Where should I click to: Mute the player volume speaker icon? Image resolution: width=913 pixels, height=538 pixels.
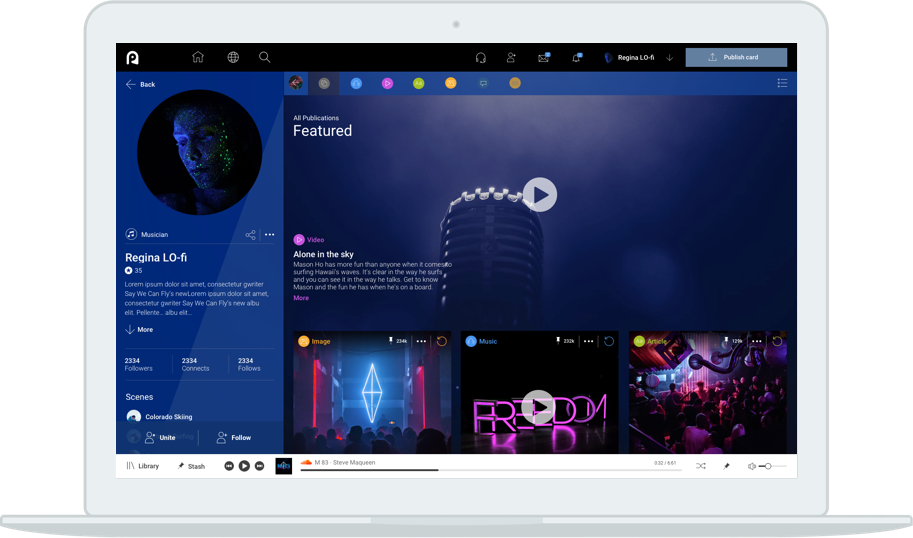point(752,466)
